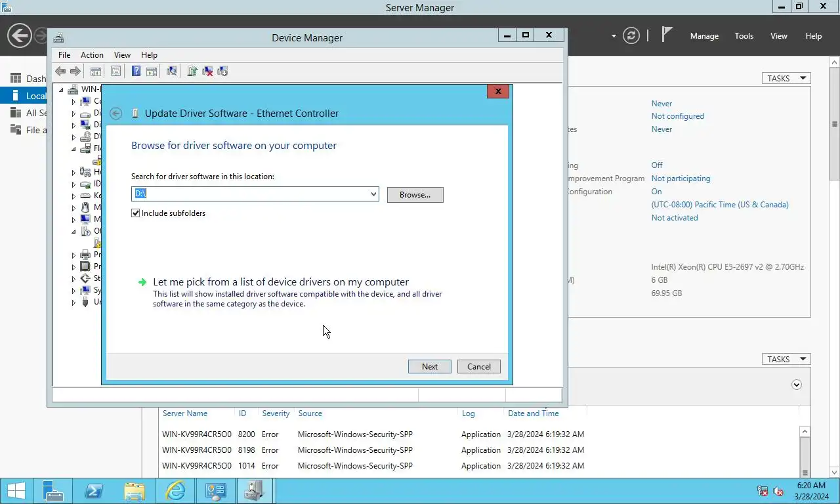Click the Control Panel taskbar icon

point(215,491)
